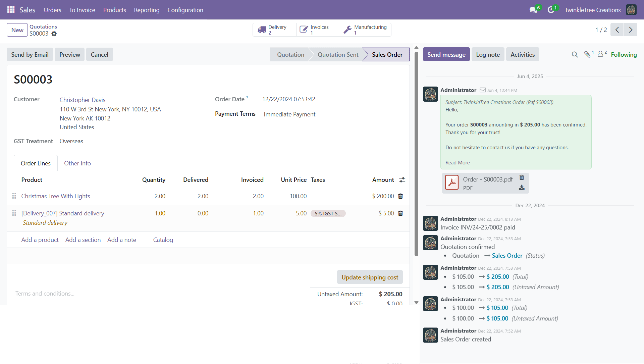Screen dimensions: 644x364
Task: Open the Products menu
Action: point(114,10)
